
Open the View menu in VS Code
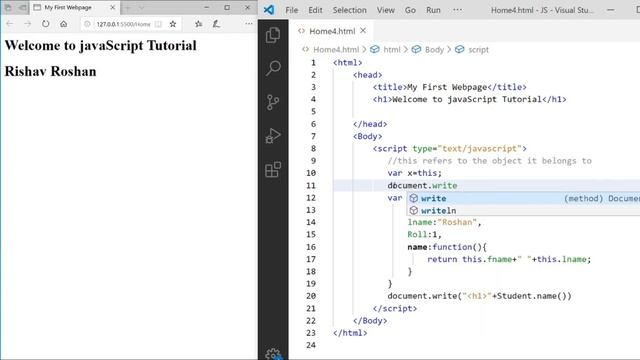click(x=386, y=10)
